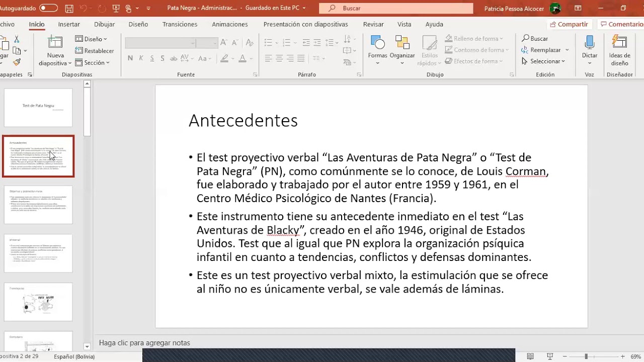
Task: Open ribbon display options icon
Action: [x=578, y=8]
